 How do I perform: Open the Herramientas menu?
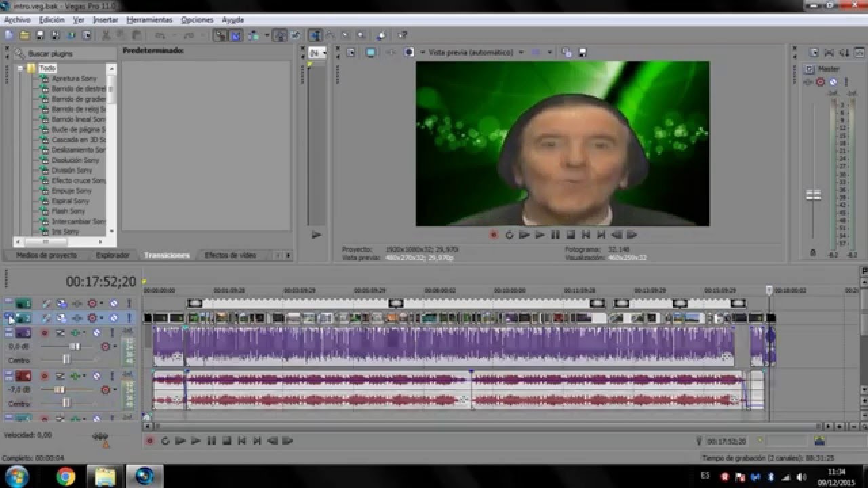(x=150, y=20)
